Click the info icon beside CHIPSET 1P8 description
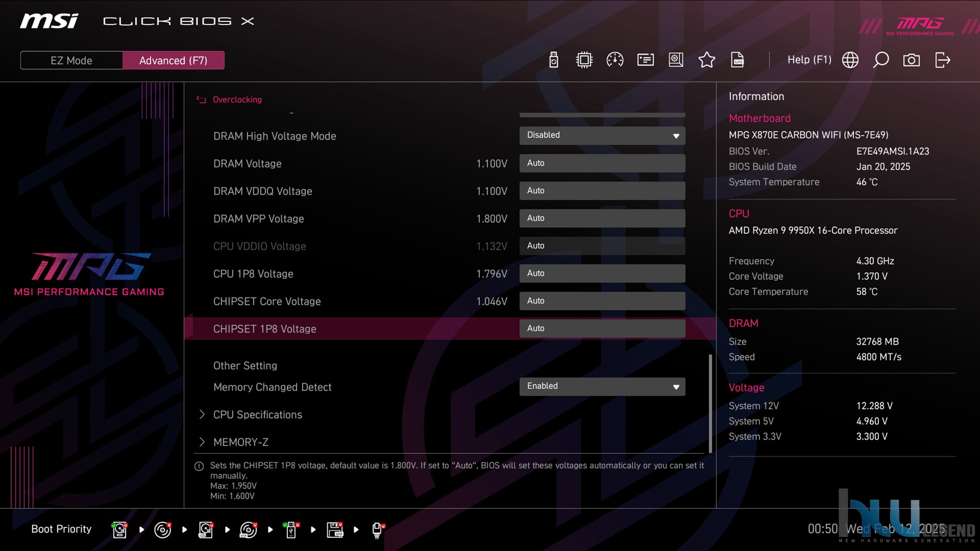This screenshot has height=551, width=980. [199, 466]
